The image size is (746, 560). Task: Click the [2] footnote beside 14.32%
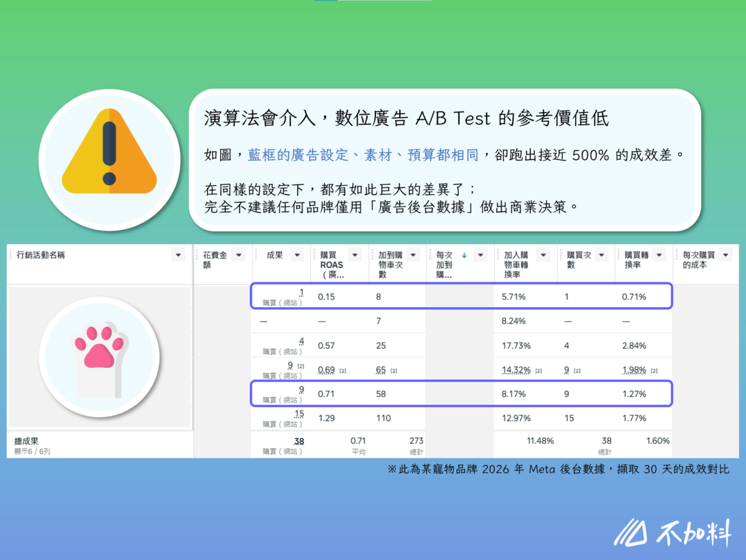click(538, 371)
